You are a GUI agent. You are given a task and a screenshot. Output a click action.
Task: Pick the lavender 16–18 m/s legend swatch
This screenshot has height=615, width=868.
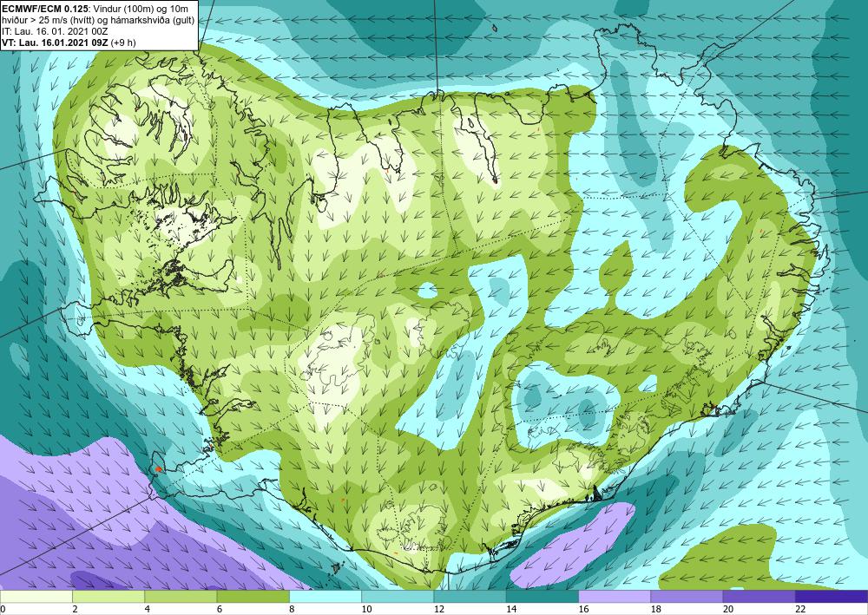pyautogui.click(x=615, y=597)
